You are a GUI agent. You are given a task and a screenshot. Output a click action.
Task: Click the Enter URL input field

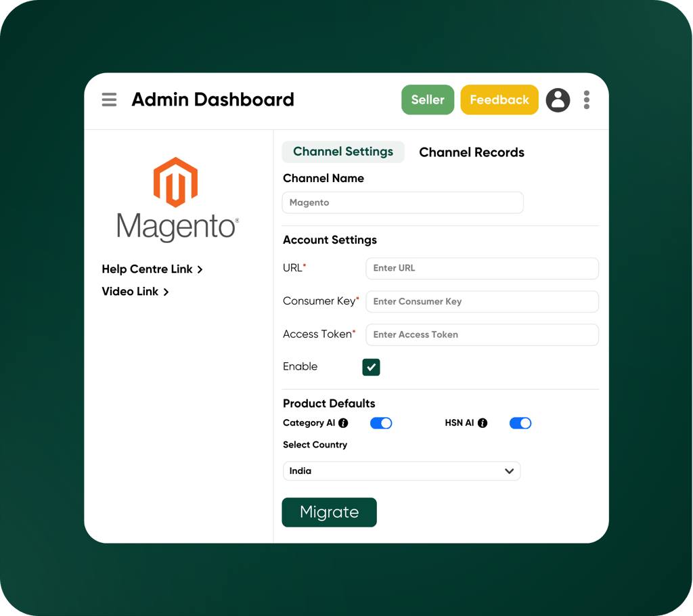[x=482, y=268]
